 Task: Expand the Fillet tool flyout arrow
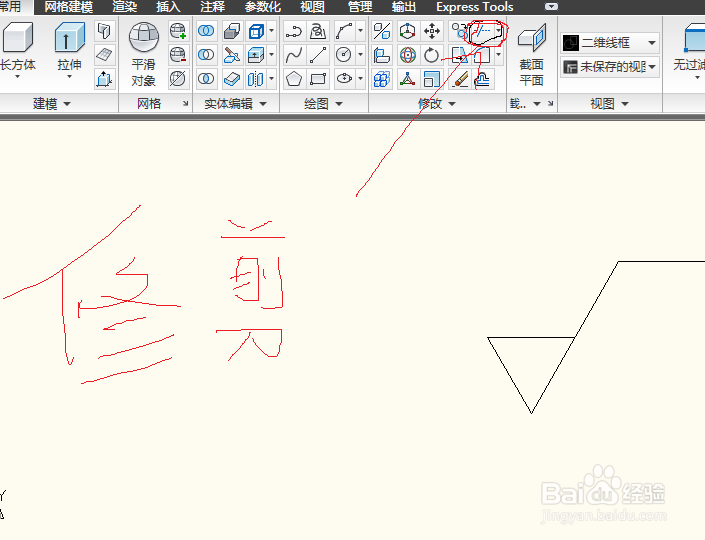(x=498, y=55)
